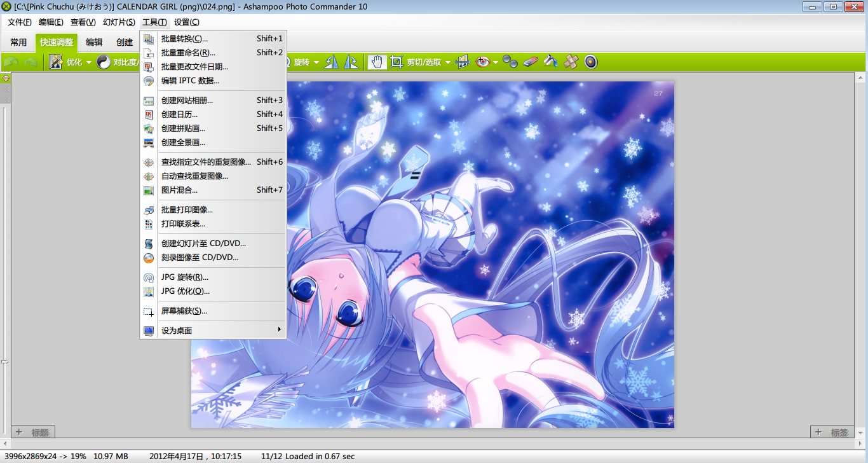Switch to the 常用 tab
Image resolution: width=868 pixels, height=463 pixels.
tap(18, 43)
